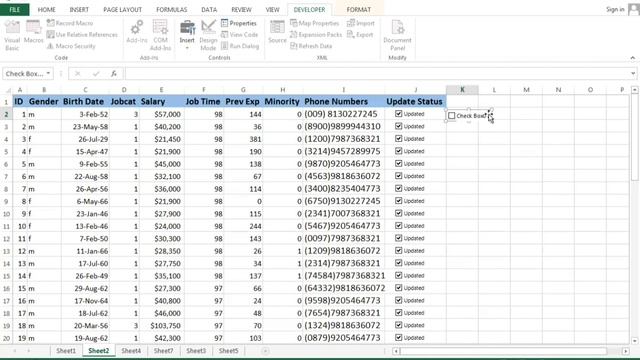Switch to the DATA tab

(209, 9)
